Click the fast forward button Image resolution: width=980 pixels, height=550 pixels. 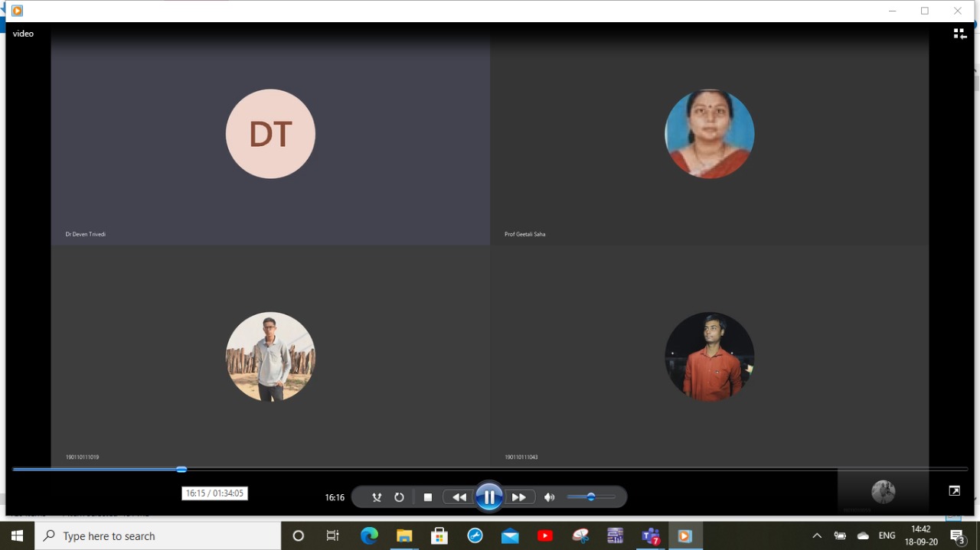click(519, 497)
